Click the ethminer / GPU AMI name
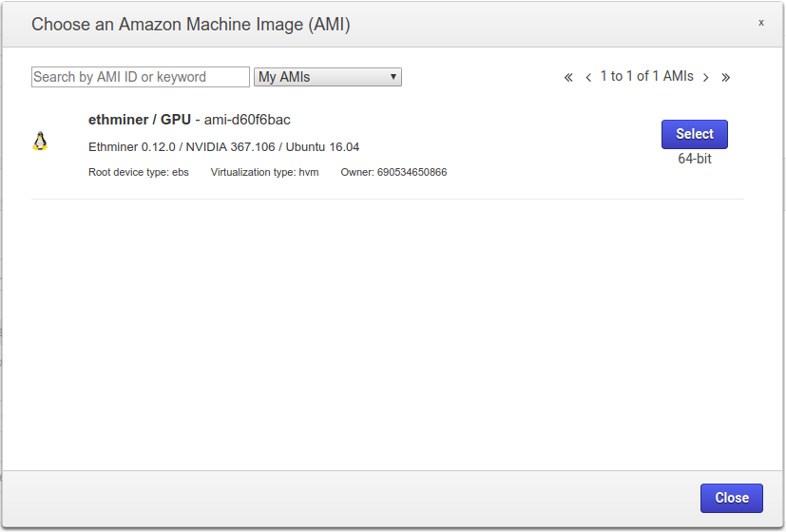This screenshot has height=532, width=786. pyautogui.click(x=140, y=120)
